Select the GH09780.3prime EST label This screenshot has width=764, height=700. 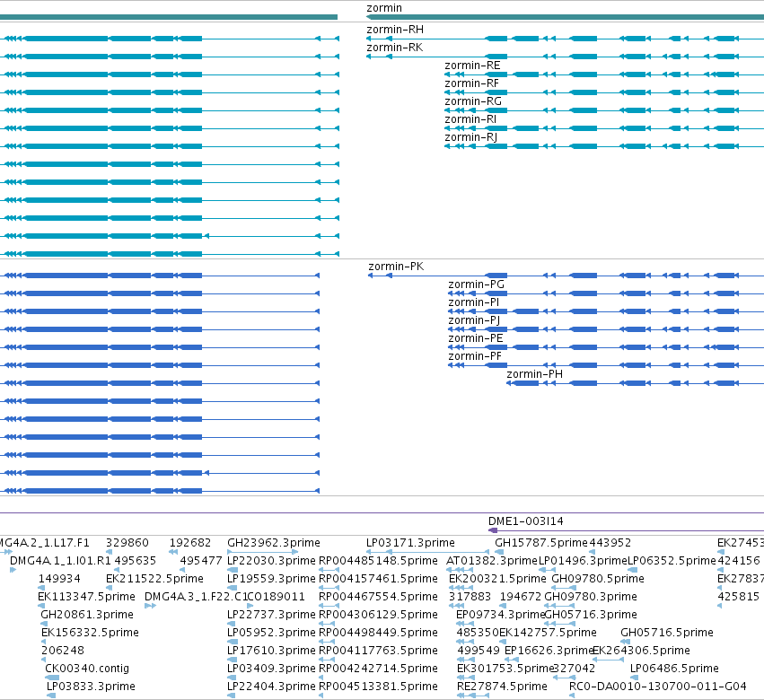[591, 597]
